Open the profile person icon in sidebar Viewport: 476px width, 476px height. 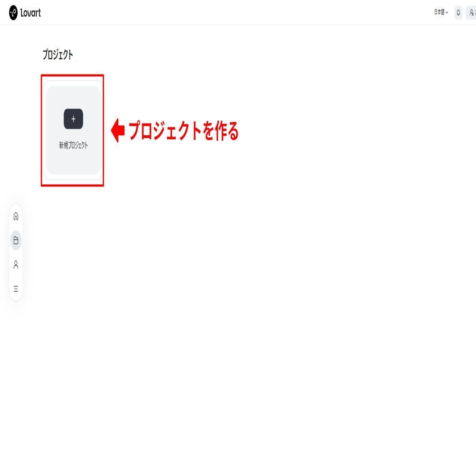[x=16, y=265]
